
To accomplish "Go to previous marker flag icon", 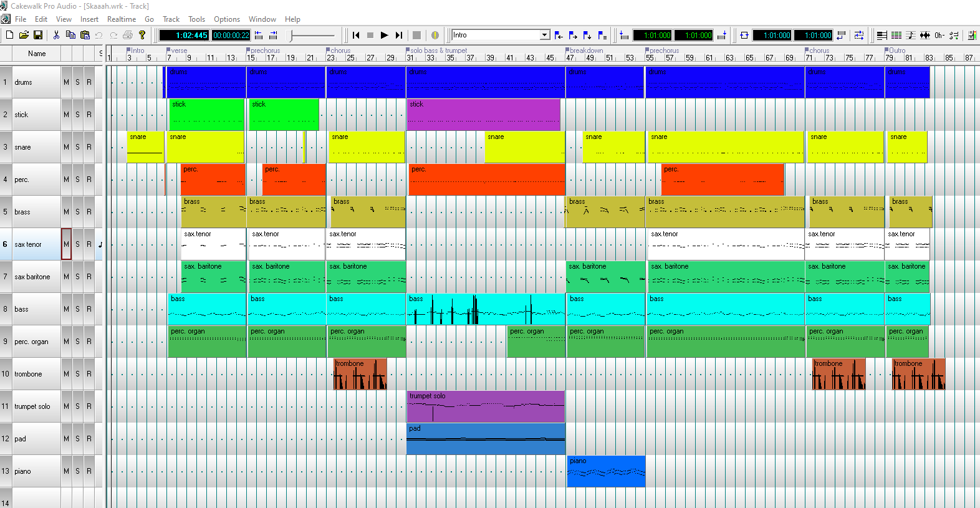I will click(x=559, y=35).
